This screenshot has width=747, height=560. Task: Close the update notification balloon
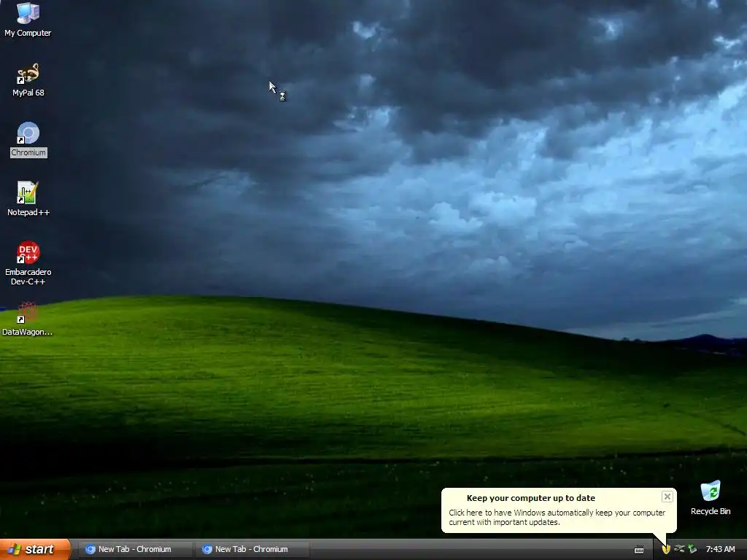667,497
